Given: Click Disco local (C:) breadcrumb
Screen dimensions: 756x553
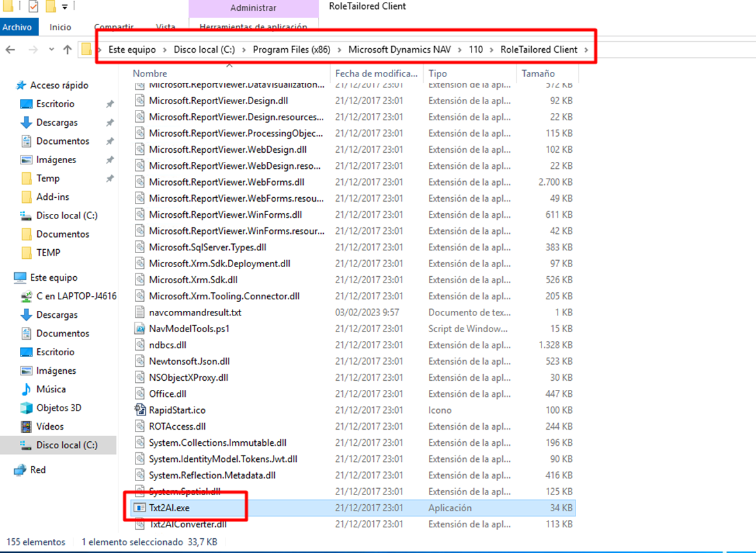Looking at the screenshot, I should [x=204, y=49].
